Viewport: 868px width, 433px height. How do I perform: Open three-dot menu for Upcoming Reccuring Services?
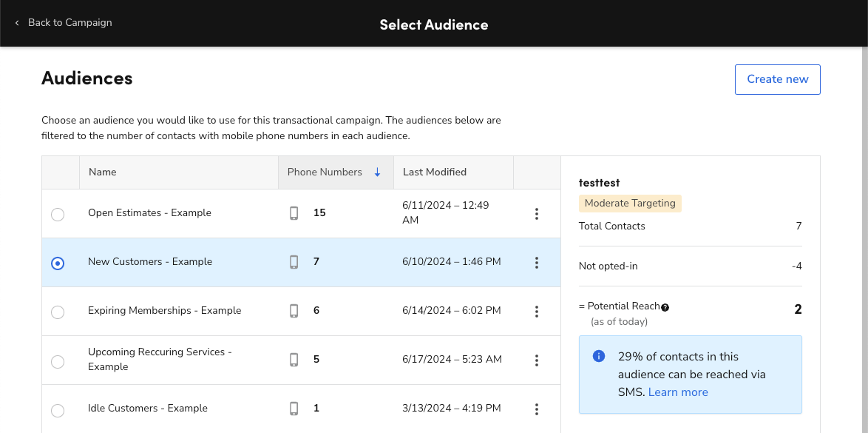(537, 360)
